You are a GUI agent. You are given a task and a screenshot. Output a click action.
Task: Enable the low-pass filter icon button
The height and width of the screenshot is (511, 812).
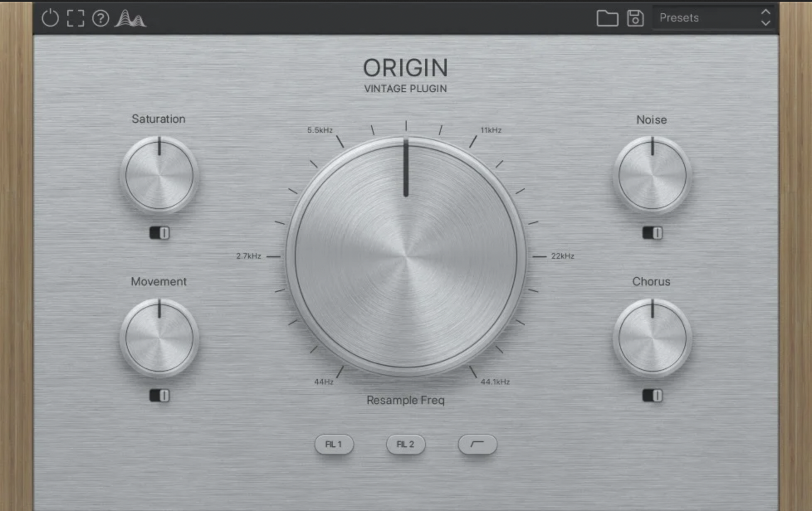tap(478, 444)
